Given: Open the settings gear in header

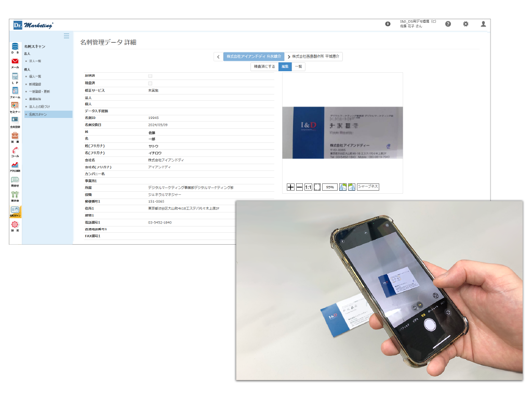Looking at the screenshot, I should [x=465, y=24].
